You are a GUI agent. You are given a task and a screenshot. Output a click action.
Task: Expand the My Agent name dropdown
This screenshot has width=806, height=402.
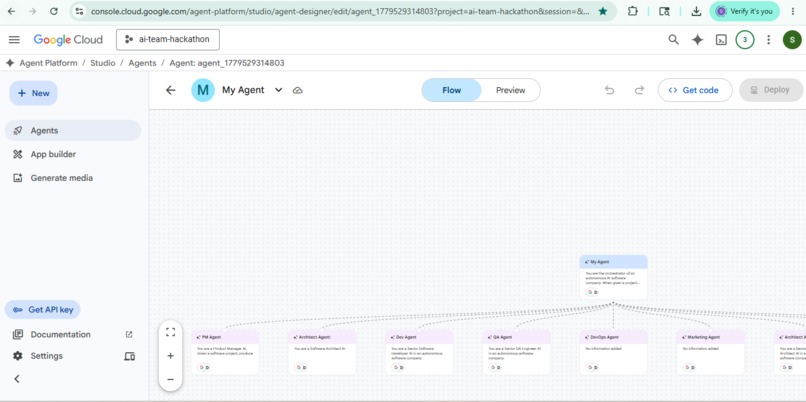[x=279, y=90]
